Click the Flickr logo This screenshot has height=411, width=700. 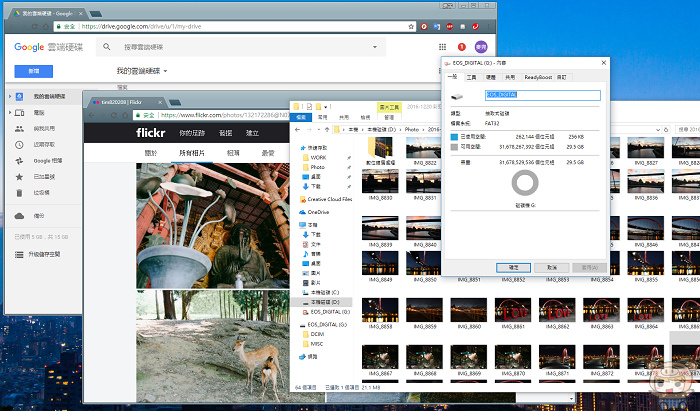pos(154,132)
